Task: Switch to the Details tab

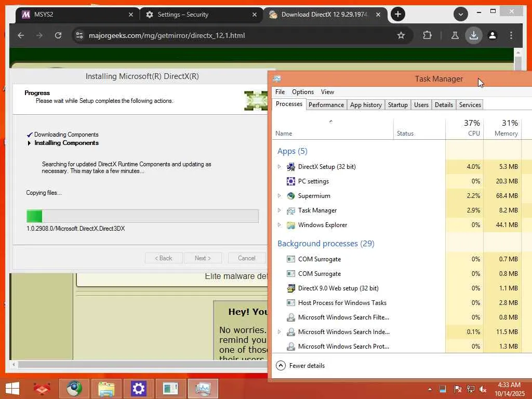Action: point(444,105)
